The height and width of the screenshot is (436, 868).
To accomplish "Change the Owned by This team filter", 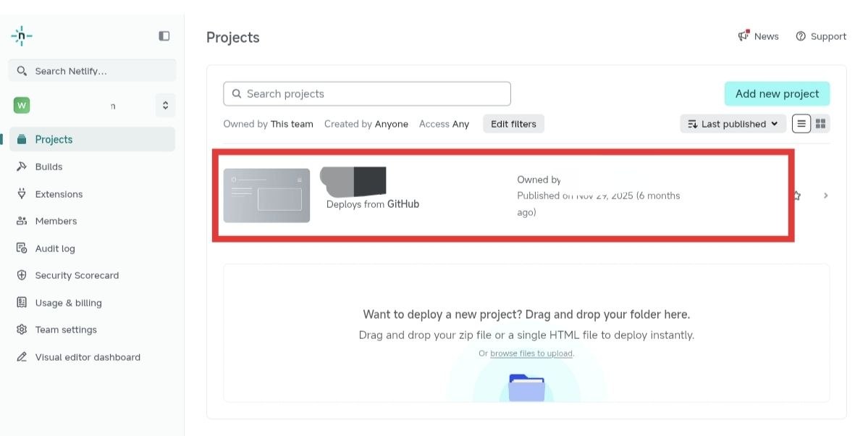I will [x=268, y=124].
